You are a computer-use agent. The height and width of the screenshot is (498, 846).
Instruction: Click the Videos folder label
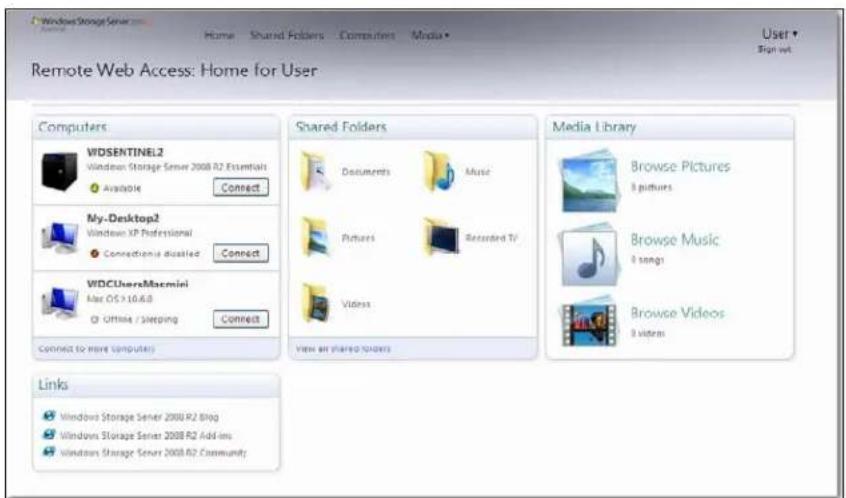(x=356, y=304)
